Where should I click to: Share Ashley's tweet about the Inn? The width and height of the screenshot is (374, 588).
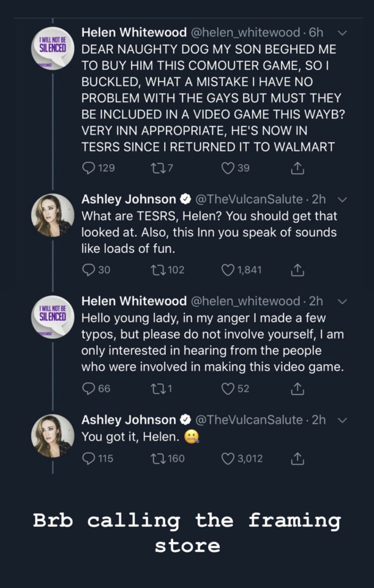(x=297, y=270)
